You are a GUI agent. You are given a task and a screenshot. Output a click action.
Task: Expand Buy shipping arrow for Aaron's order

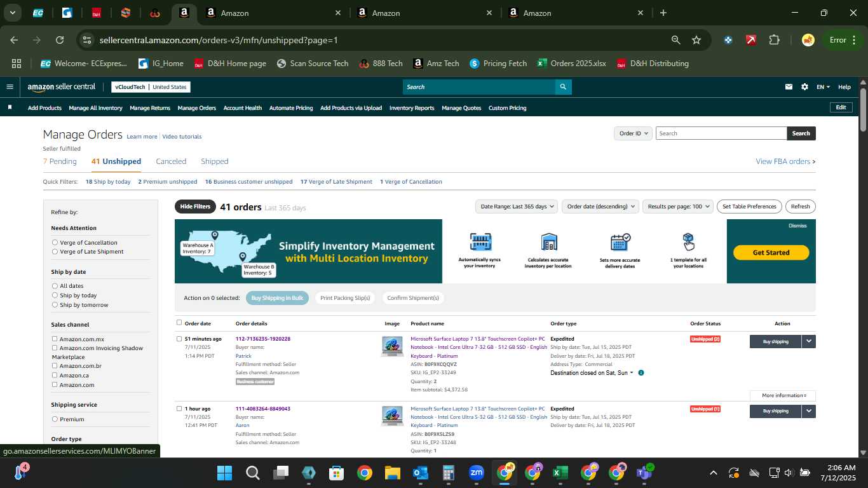(x=809, y=411)
